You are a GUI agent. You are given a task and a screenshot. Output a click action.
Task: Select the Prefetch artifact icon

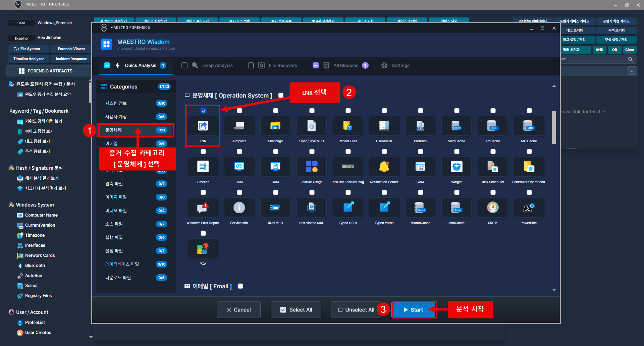click(x=420, y=126)
